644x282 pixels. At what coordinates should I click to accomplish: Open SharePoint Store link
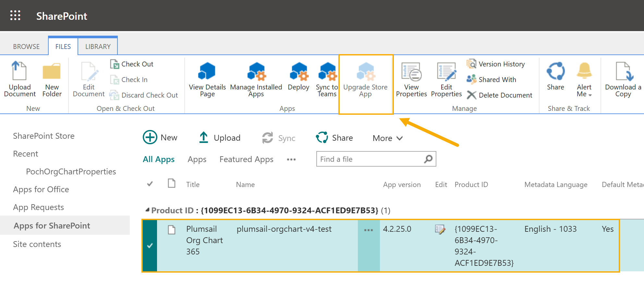(44, 136)
